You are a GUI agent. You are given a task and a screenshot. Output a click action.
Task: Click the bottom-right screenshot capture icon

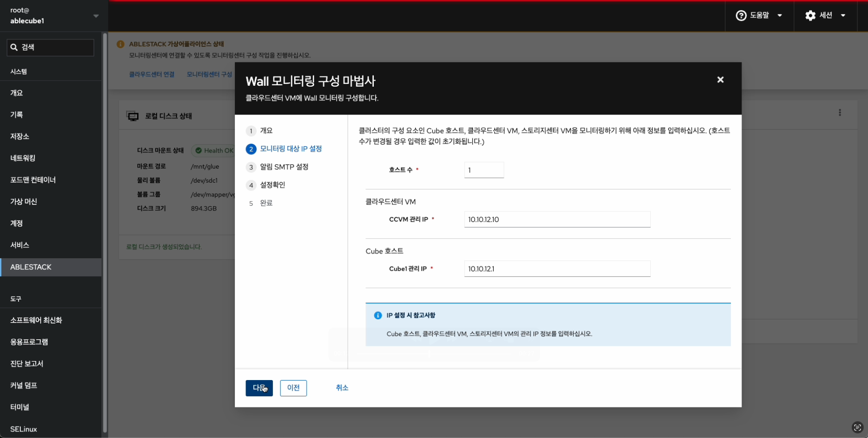point(857,427)
